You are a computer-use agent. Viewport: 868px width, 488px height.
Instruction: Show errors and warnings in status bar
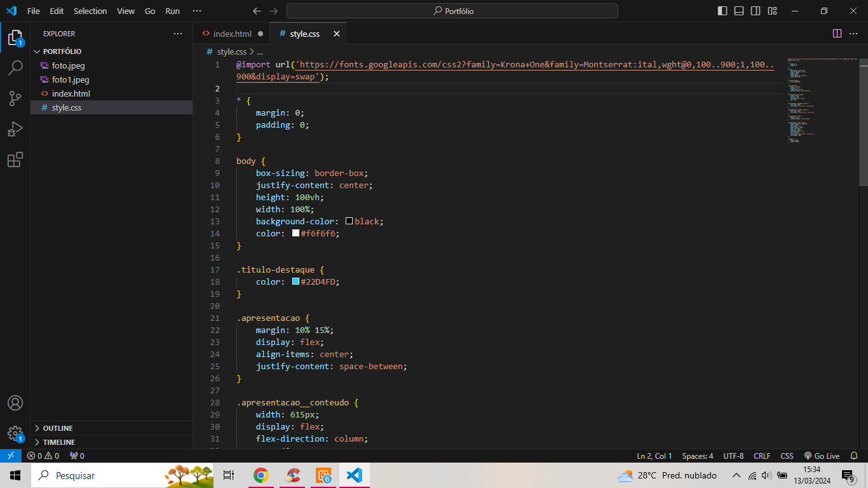(43, 456)
